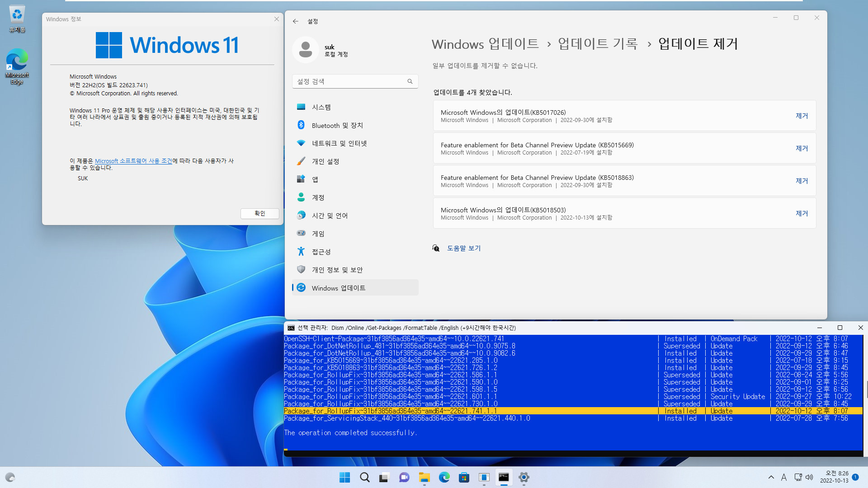
Task: Remove Feature enablement update KB5018863
Action: point(802,181)
